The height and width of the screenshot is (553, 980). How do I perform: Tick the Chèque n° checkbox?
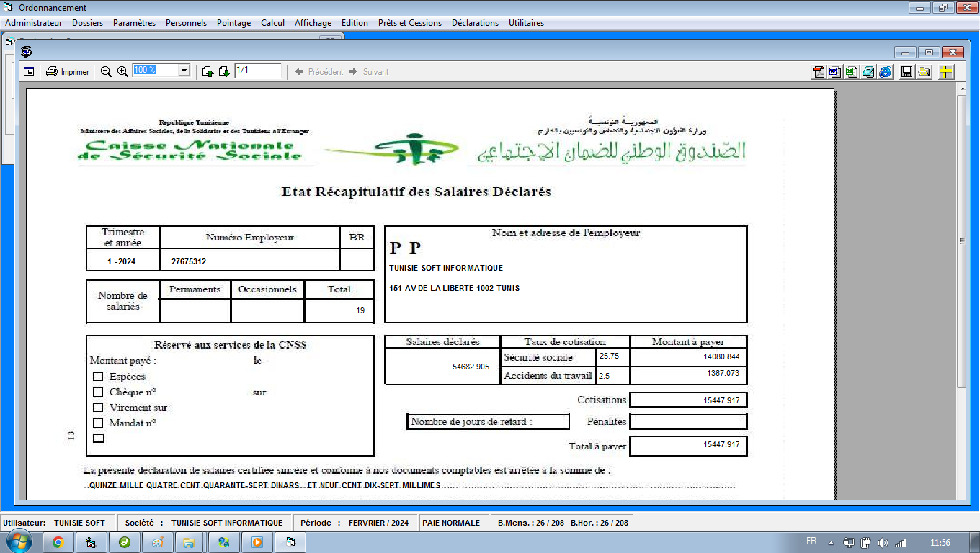[98, 392]
